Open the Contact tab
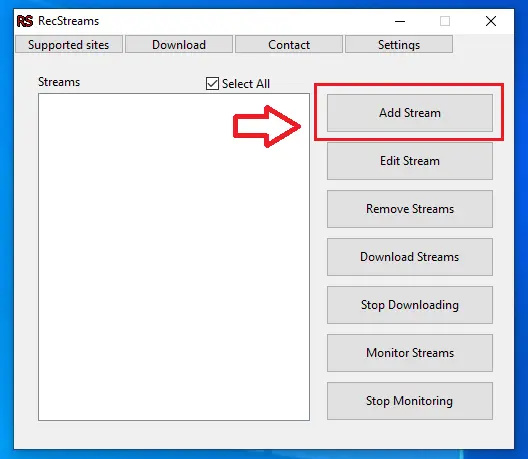This screenshot has height=459, width=528. coord(289,44)
